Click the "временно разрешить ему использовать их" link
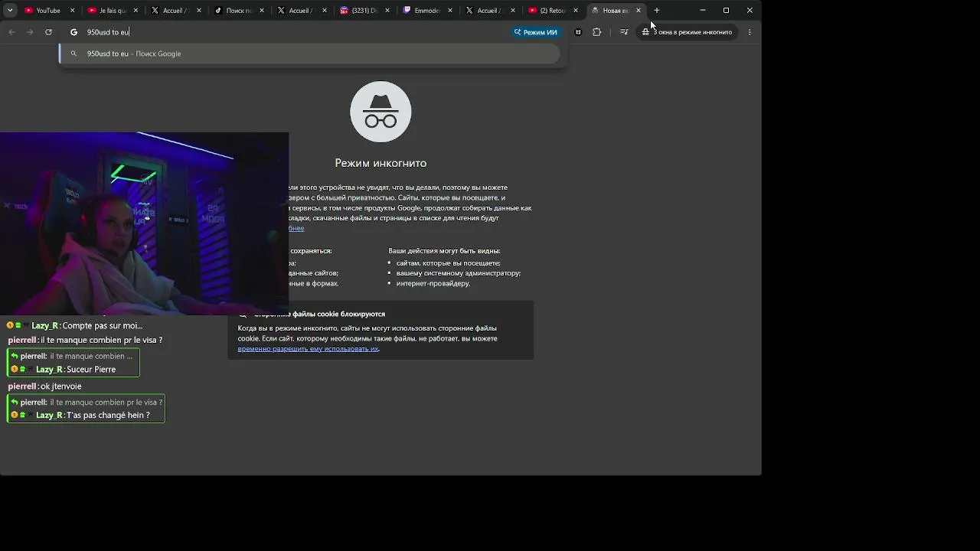980x551 pixels. (308, 349)
